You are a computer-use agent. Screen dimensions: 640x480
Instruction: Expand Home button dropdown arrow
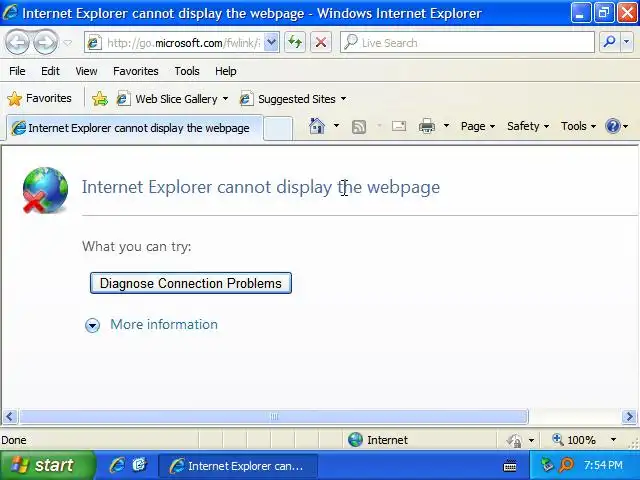336,126
